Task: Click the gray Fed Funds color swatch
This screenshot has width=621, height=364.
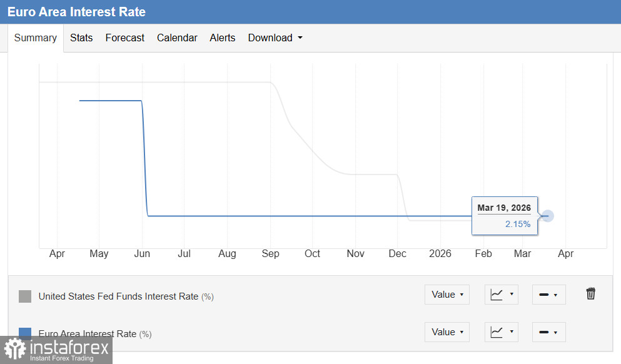Action: (x=25, y=296)
